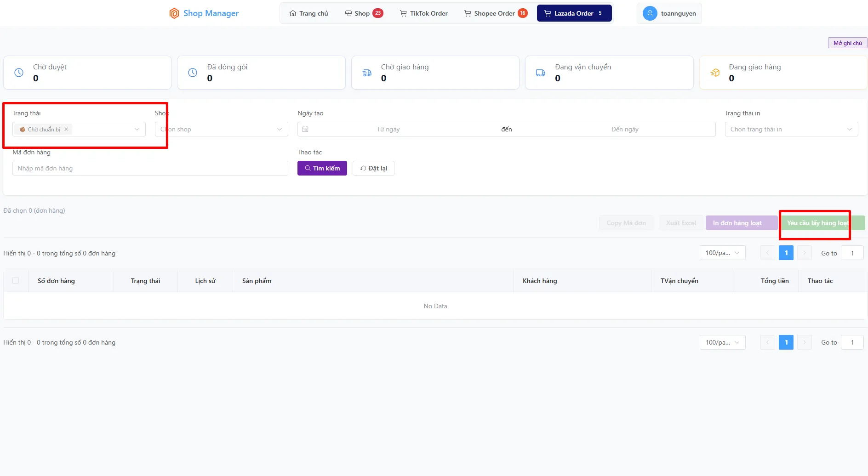This screenshot has height=476, width=868.
Task: Open the bottom 100/page size selector
Action: 722,342
